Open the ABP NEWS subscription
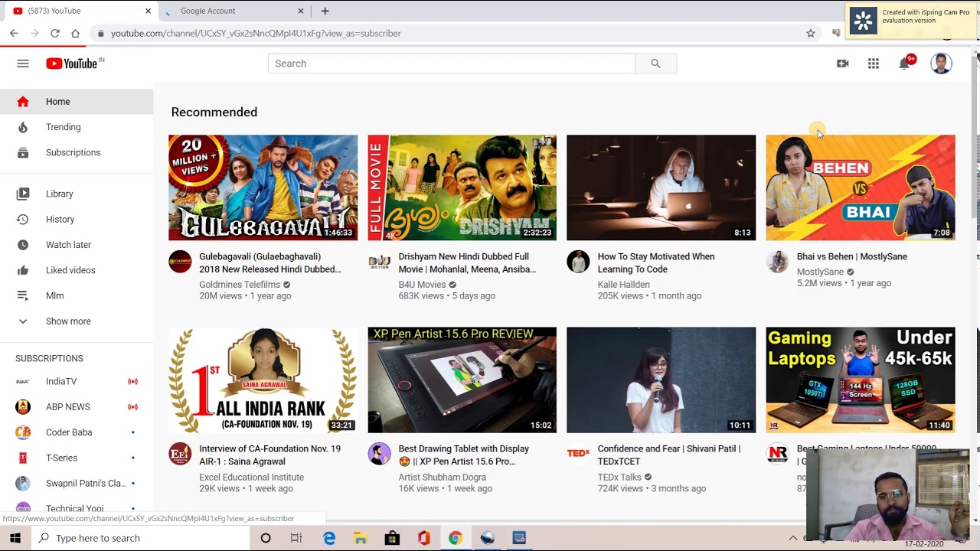This screenshot has width=980, height=551. tap(77, 406)
